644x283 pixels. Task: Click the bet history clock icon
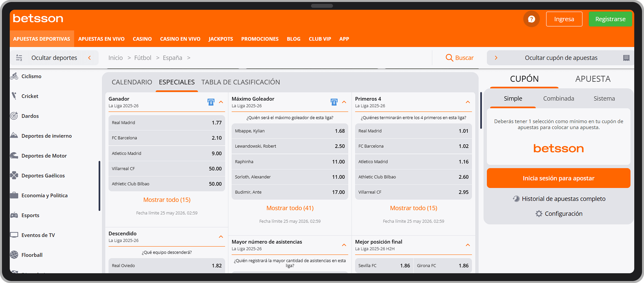click(x=516, y=199)
